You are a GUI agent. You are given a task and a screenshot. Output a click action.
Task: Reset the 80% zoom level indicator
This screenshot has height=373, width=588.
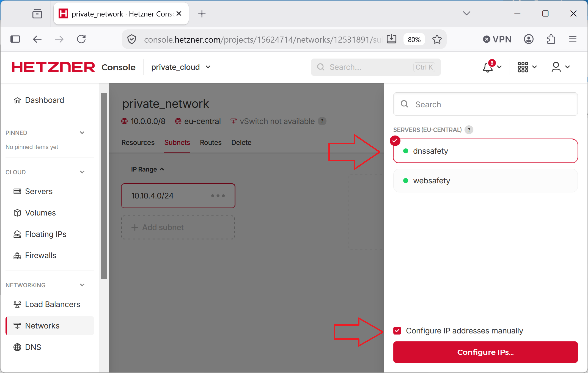(414, 40)
